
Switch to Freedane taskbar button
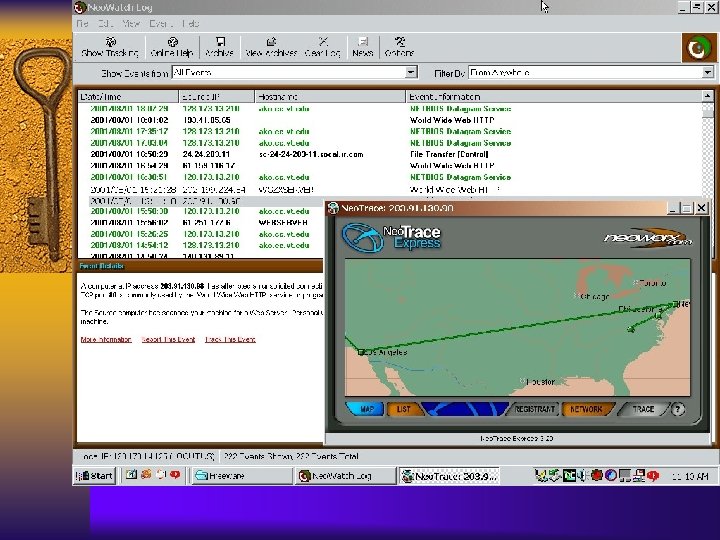coord(242,476)
